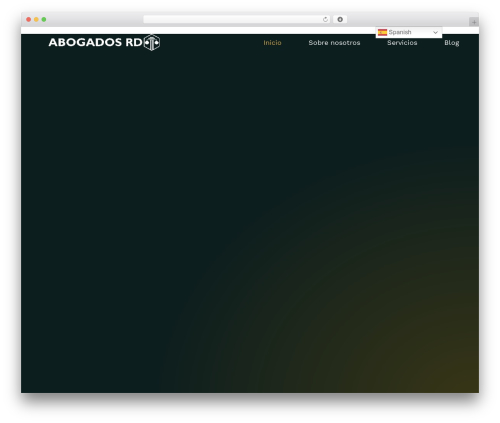Click the round icon next to the address bar
The width and height of the screenshot is (500, 423).
click(x=340, y=19)
